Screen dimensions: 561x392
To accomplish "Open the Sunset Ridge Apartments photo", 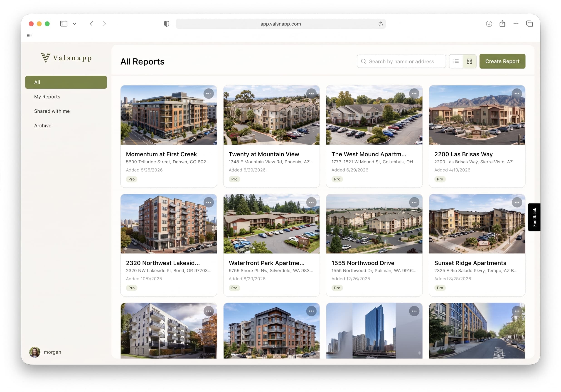I will click(477, 224).
